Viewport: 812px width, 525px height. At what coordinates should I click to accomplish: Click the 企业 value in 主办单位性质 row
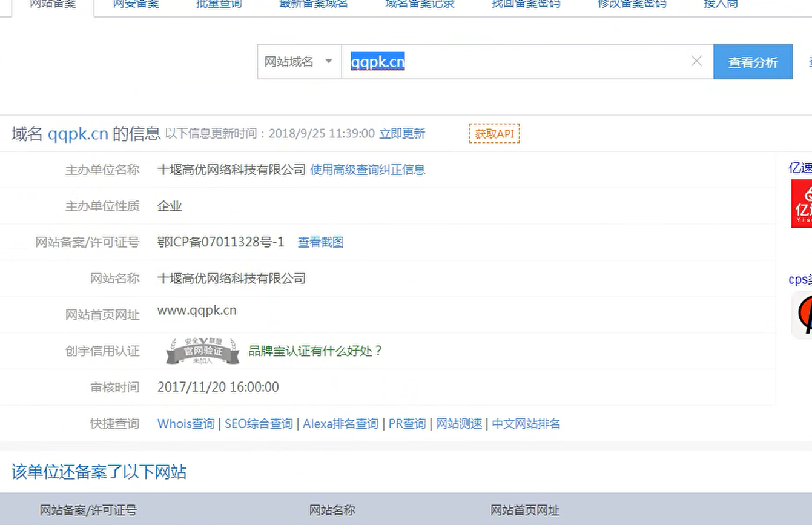point(170,206)
